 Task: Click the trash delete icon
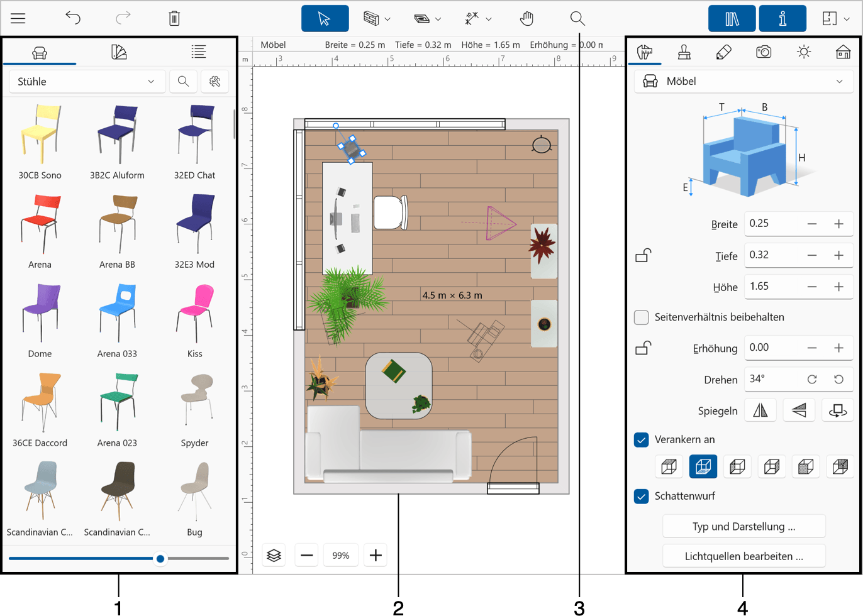pos(174,18)
